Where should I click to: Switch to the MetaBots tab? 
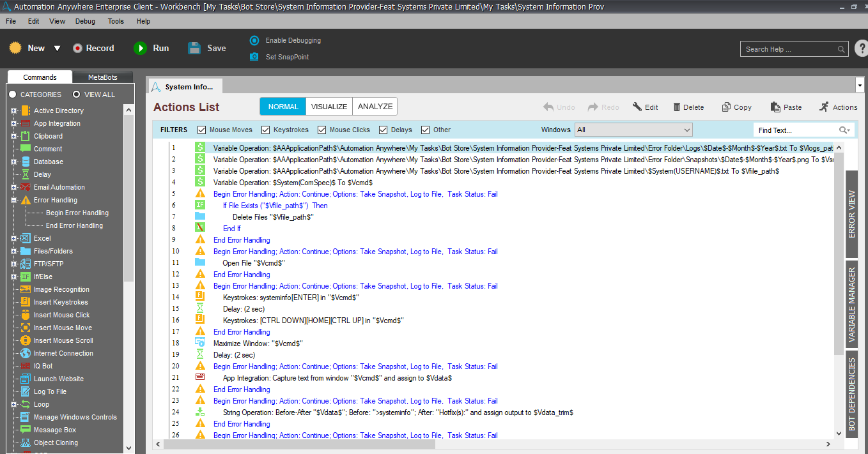pyautogui.click(x=102, y=77)
